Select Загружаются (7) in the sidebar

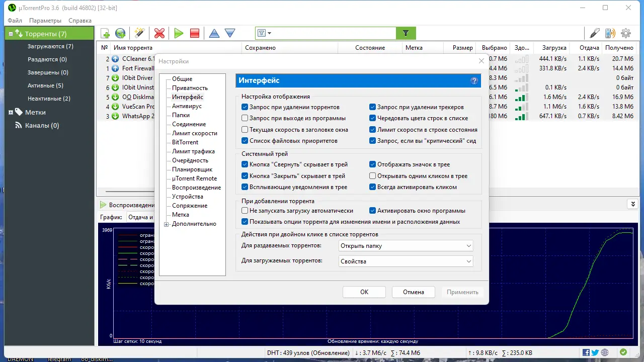(x=50, y=46)
